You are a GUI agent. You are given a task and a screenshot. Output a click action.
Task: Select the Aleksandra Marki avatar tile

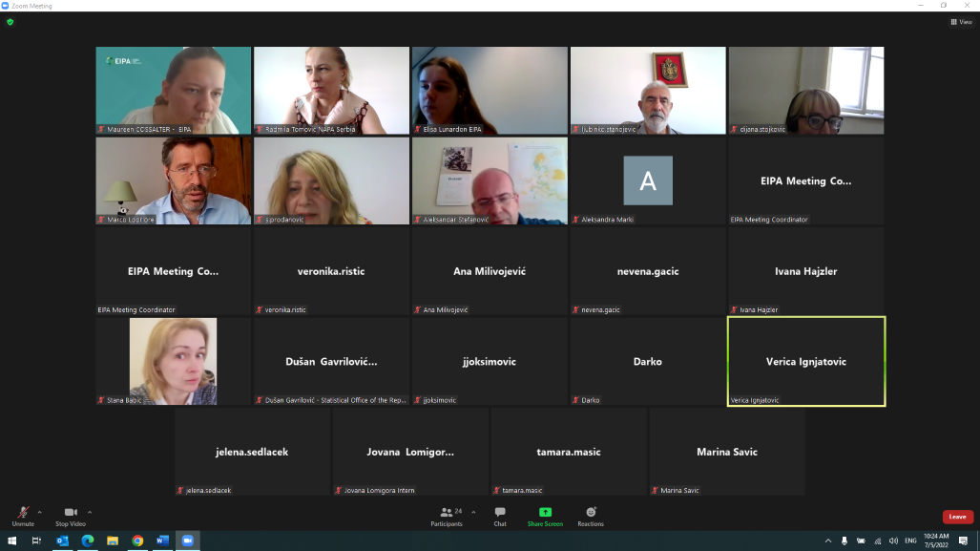click(648, 180)
